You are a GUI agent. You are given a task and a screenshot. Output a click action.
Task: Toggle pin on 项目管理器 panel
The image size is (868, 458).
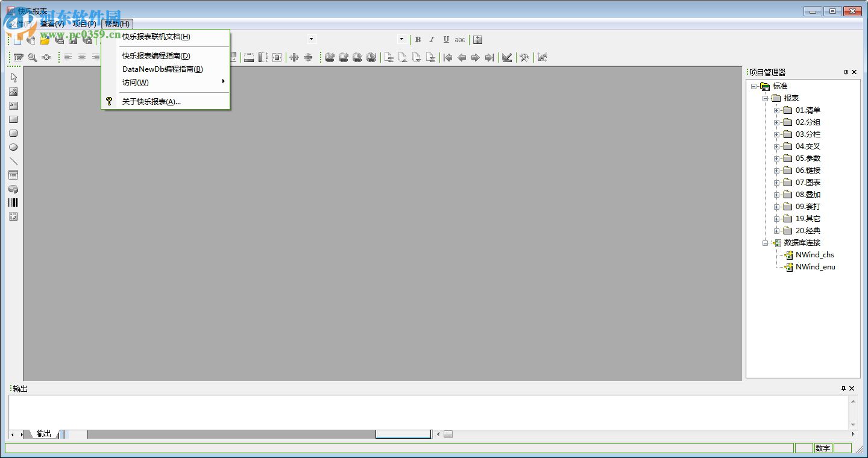pyautogui.click(x=846, y=72)
